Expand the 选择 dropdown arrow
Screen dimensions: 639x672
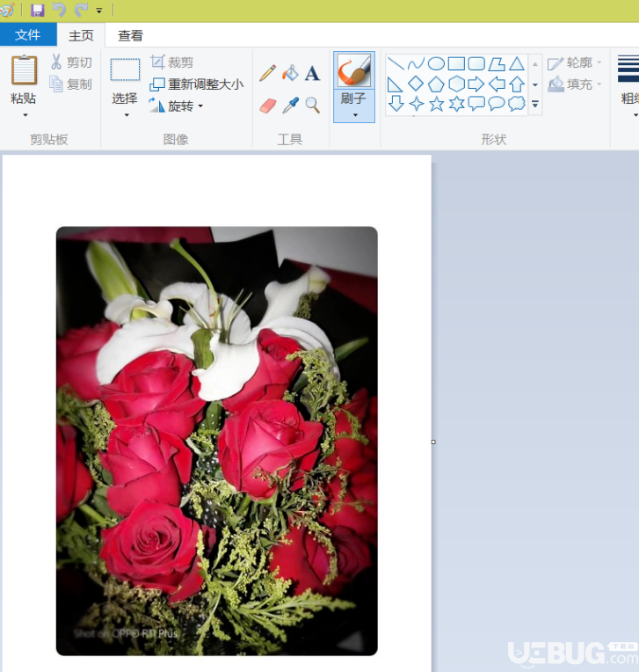[127, 115]
